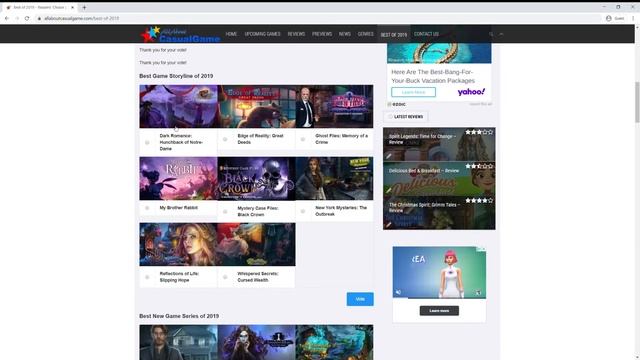Select Whispered Secrets: Cursed Wealth radio
Image resolution: width=640 pixels, height=360 pixels.
coord(225,277)
